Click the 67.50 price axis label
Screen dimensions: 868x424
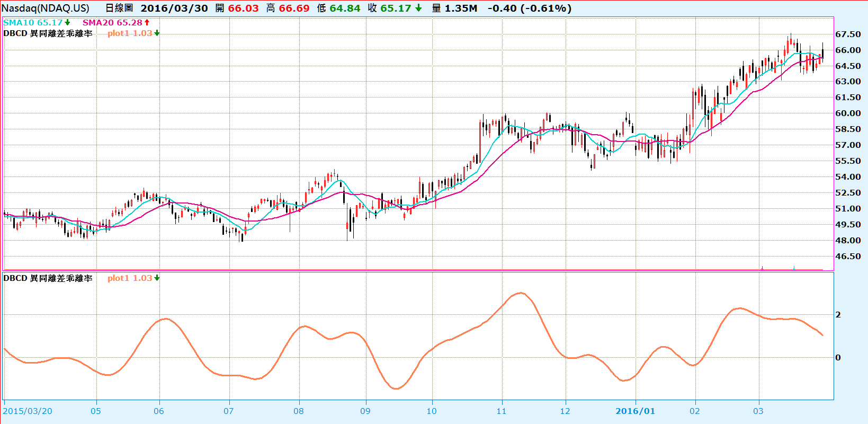click(x=848, y=34)
